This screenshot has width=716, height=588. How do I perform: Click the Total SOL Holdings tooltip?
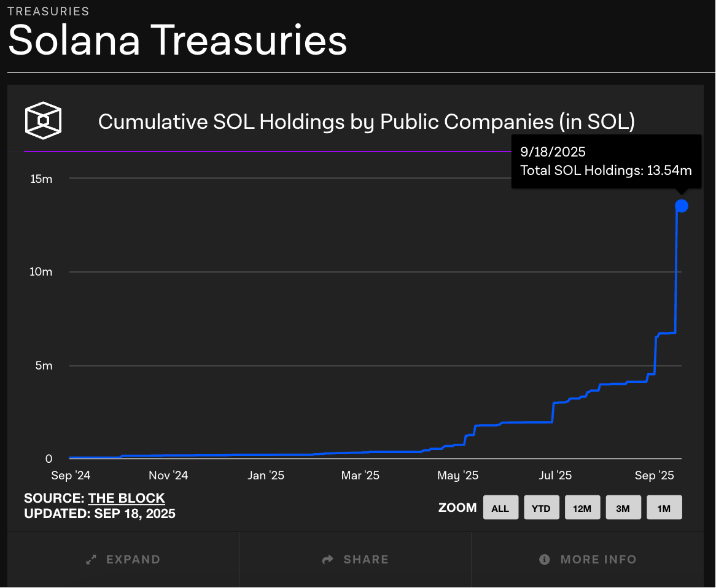pos(606,161)
